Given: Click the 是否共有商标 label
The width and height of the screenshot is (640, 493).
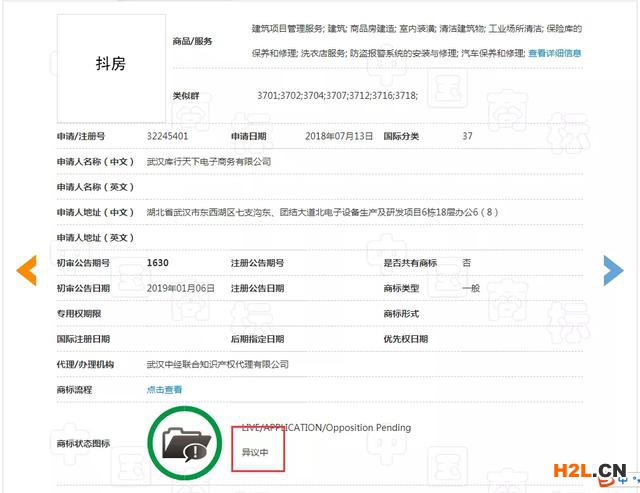Looking at the screenshot, I should tap(410, 263).
